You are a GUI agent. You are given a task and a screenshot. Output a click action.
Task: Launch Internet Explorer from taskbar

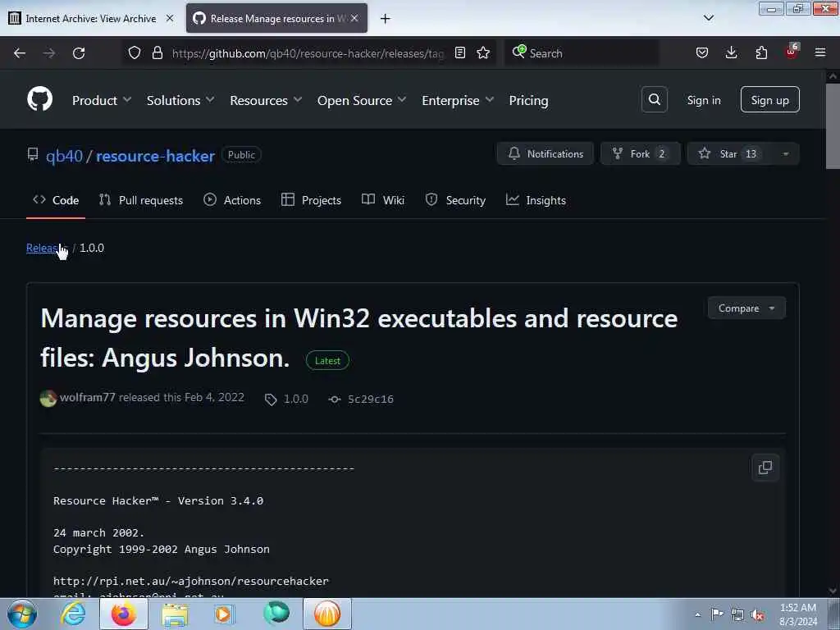(72, 614)
